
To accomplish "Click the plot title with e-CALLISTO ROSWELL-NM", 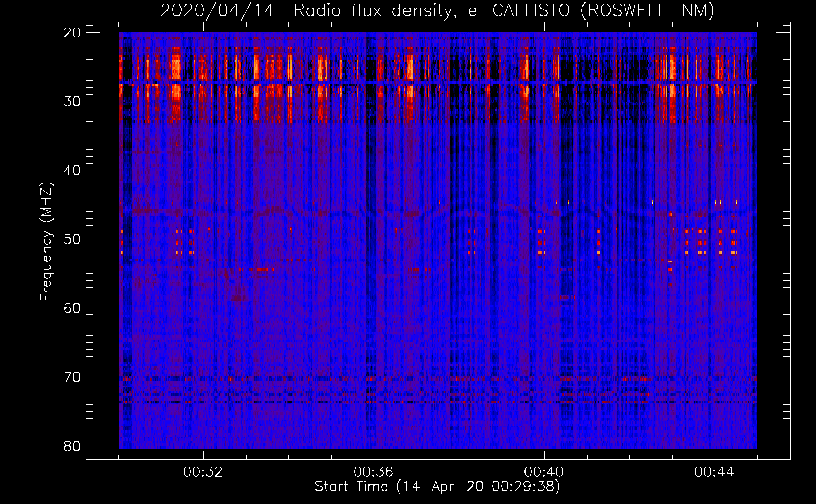I will click(x=437, y=10).
